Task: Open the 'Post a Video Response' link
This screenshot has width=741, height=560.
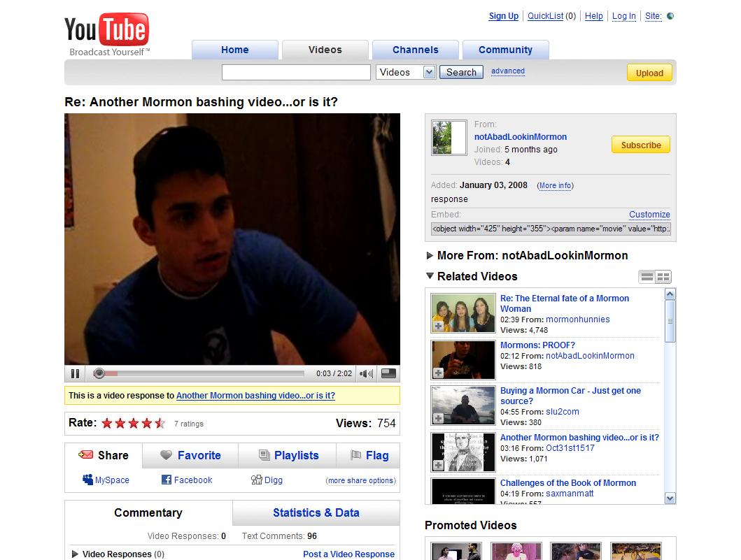Action: 348,554
